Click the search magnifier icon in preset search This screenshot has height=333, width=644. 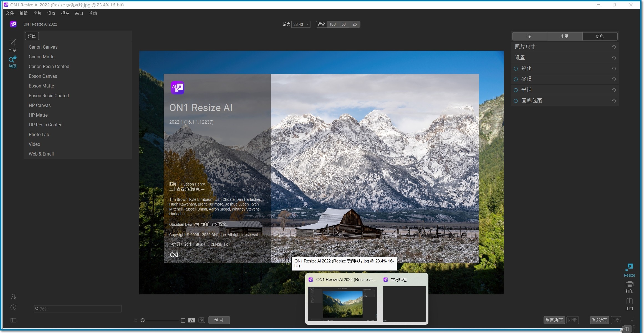click(x=37, y=309)
